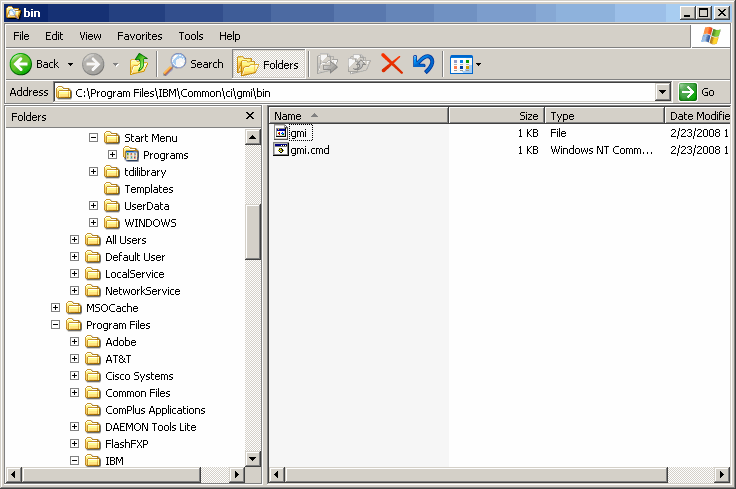Select the DAEMON Tools Lite folder
The image size is (736, 489).
tap(150, 427)
